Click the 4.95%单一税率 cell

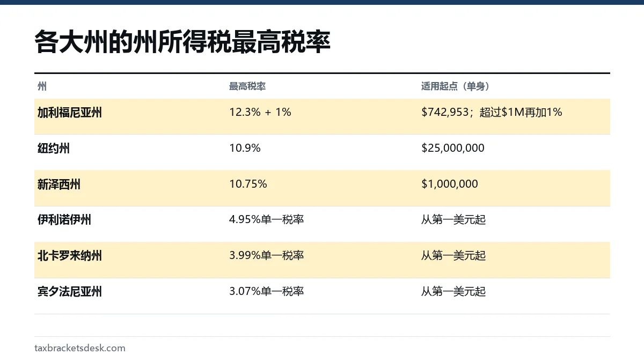(x=267, y=220)
